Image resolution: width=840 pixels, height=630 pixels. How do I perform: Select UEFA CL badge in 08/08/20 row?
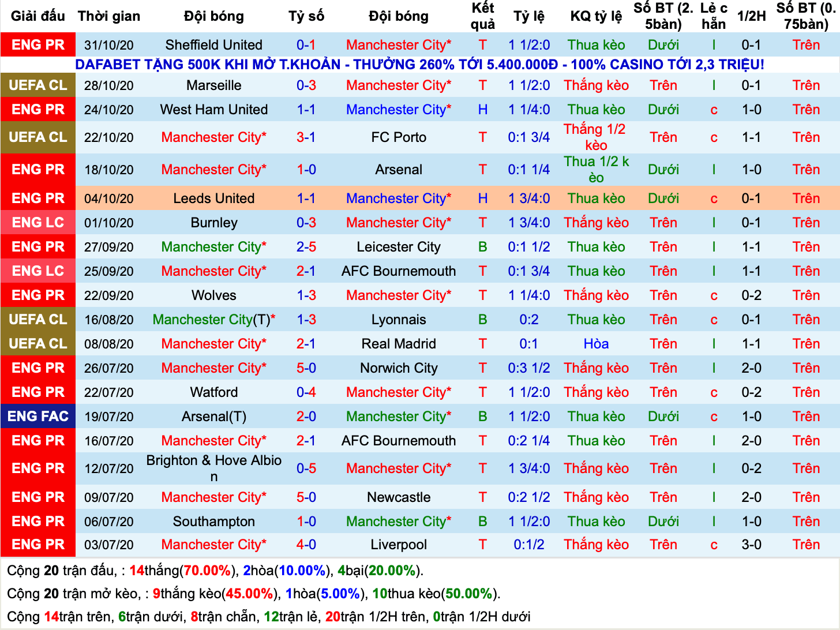coord(38,344)
